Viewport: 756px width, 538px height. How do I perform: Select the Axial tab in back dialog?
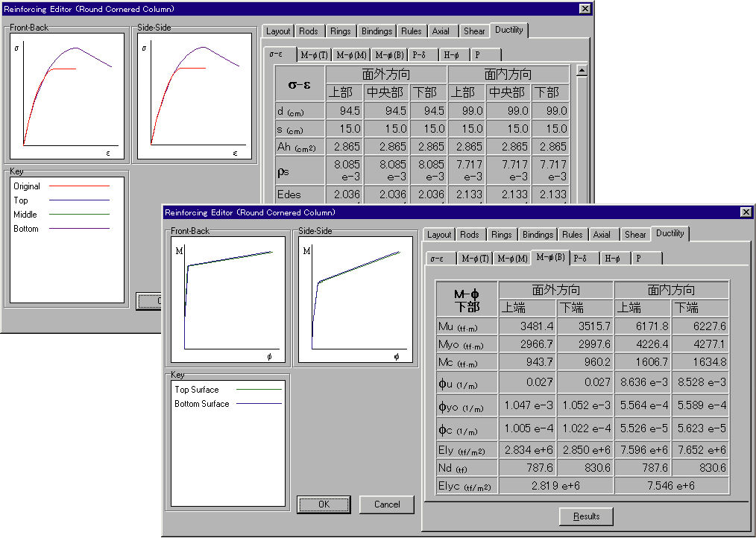pos(441,31)
